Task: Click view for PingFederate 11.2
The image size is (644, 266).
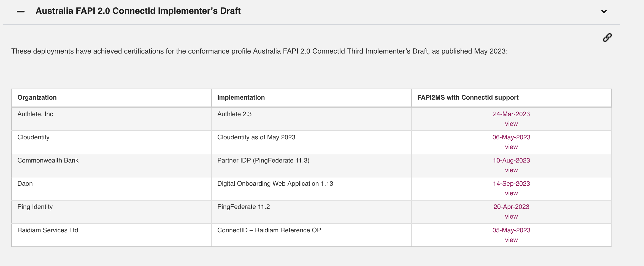Action: (x=511, y=216)
